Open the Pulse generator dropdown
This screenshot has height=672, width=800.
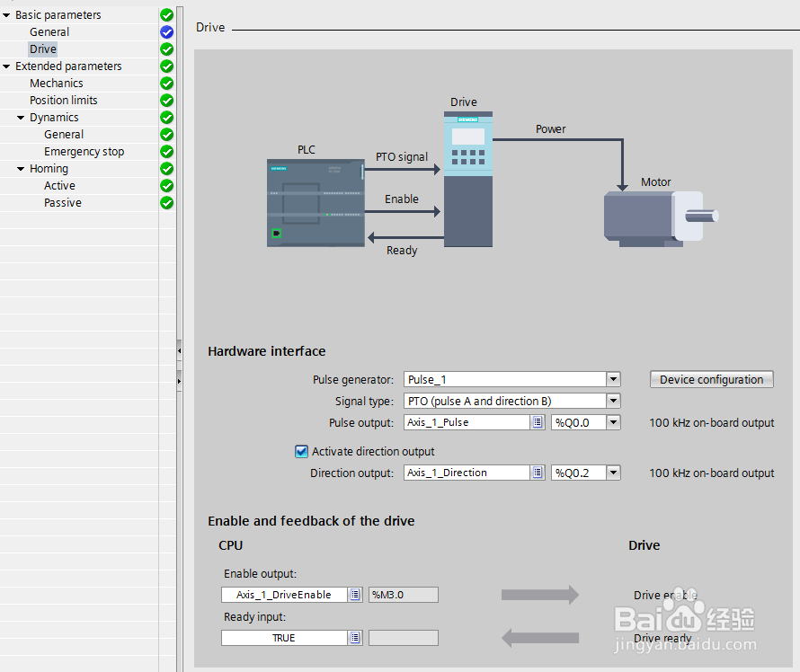(x=613, y=379)
